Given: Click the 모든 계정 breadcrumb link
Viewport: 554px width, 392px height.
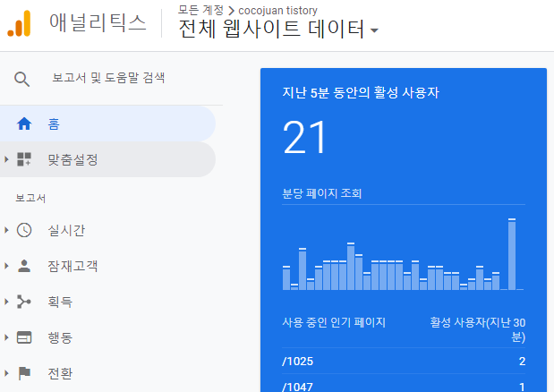Looking at the screenshot, I should (x=200, y=10).
